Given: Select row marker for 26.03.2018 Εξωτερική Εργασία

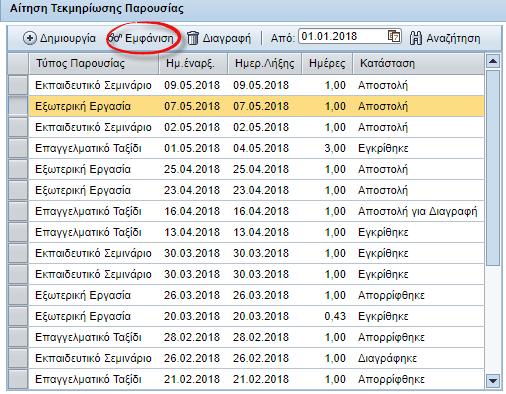Looking at the screenshot, I should point(18,295).
